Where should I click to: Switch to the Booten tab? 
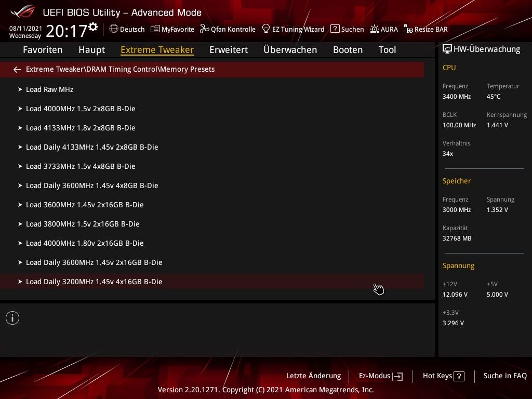point(348,50)
